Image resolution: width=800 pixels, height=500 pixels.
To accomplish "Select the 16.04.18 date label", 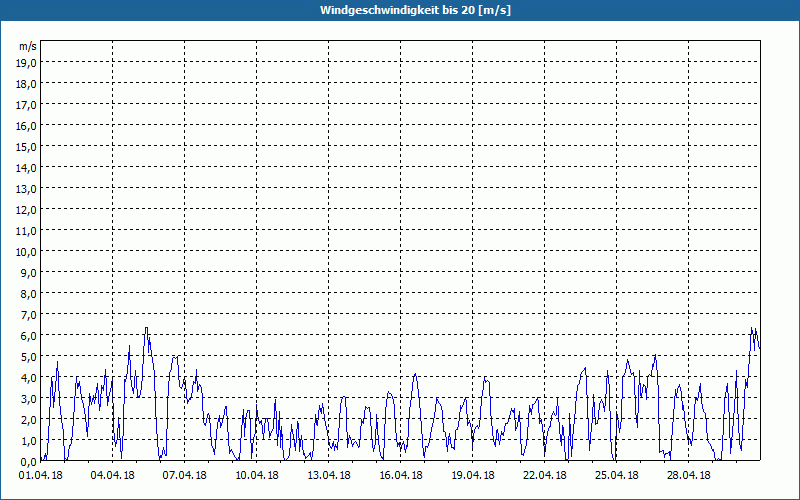I will [401, 475].
